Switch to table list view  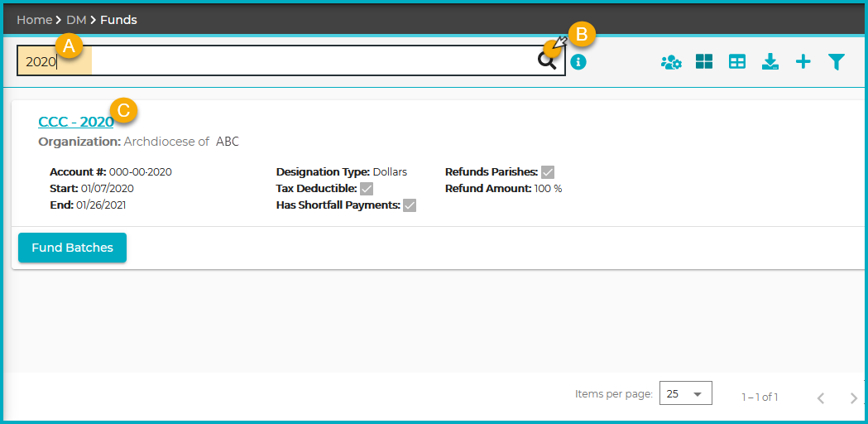[737, 62]
